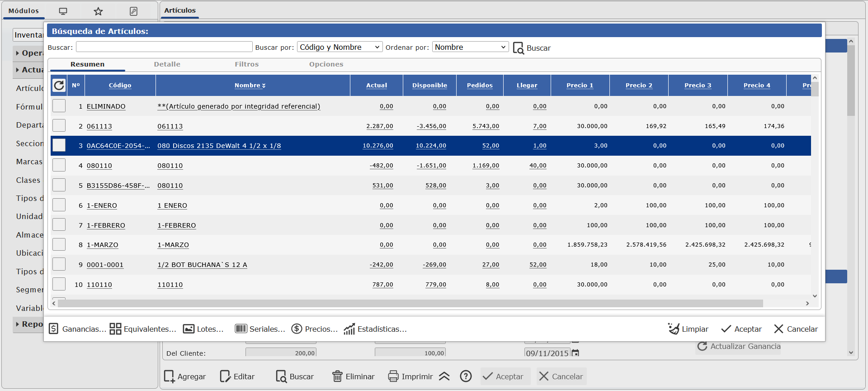This screenshot has width=868, height=391.
Task: Check the checkbox for row 2 item 061113
Action: [59, 126]
